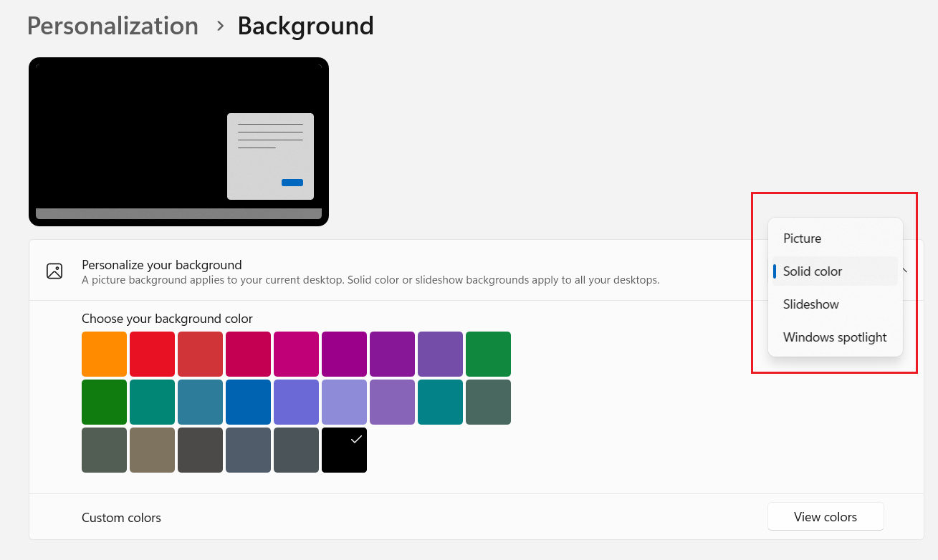The height and width of the screenshot is (560, 938).
Task: Collapse the Personalize your background chevron
Action: [905, 271]
